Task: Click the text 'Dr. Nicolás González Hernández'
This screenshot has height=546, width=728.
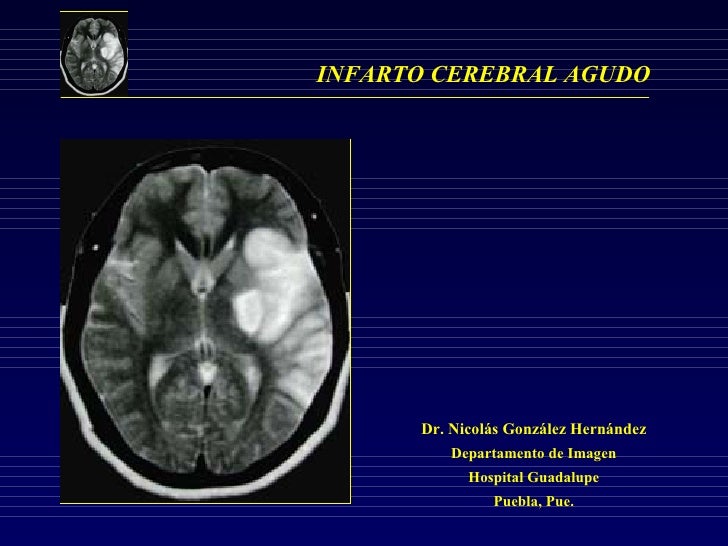Action: [533, 429]
